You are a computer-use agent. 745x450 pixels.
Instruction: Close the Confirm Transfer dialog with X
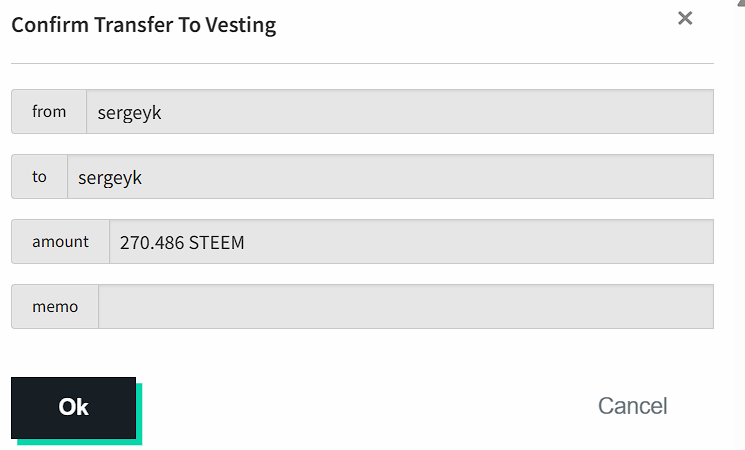685,18
